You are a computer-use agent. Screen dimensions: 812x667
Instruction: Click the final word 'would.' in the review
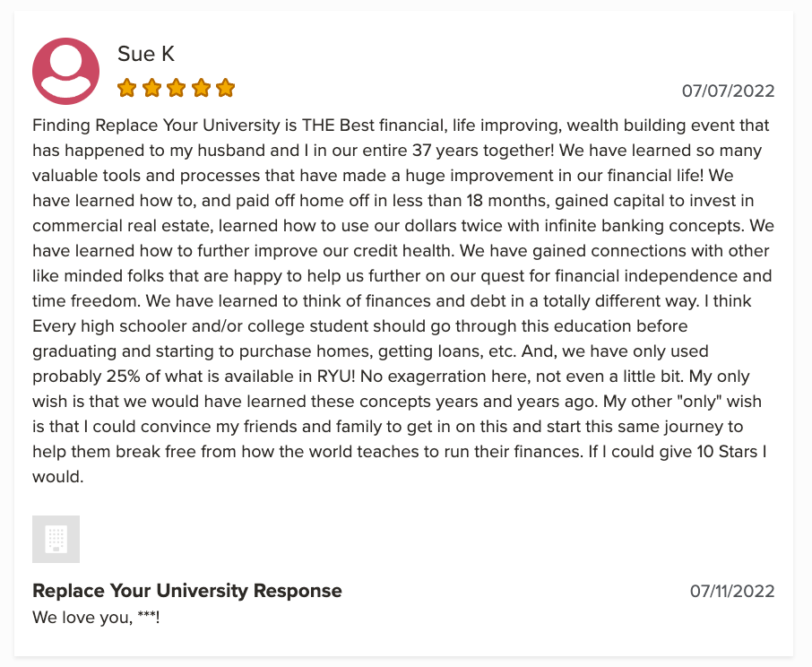point(57,476)
